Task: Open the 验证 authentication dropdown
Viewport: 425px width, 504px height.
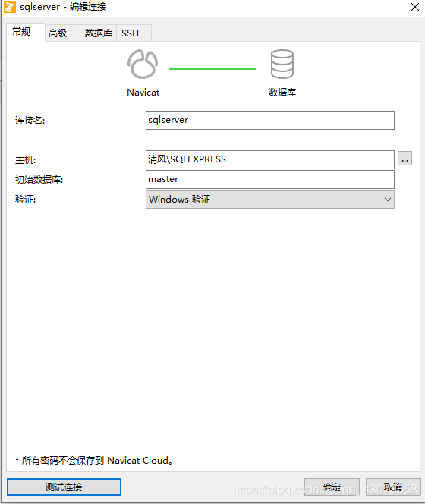Action: [x=270, y=200]
